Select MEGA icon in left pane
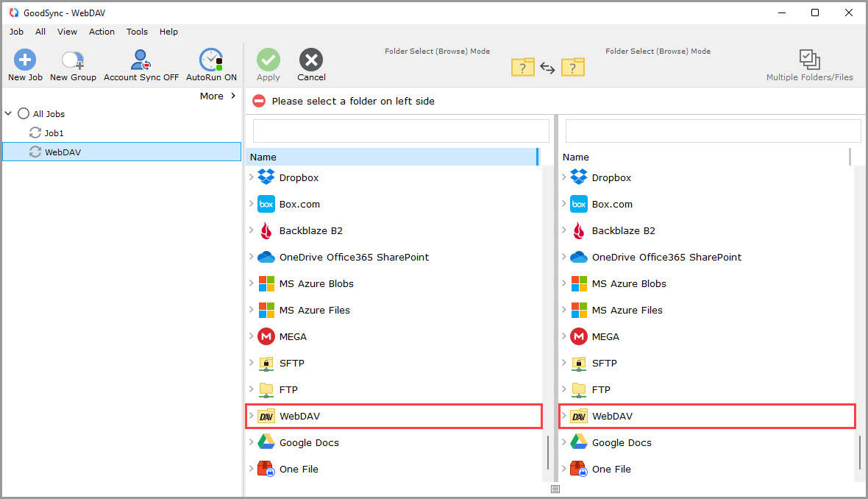Viewport: 868px width, 499px height. click(x=266, y=336)
